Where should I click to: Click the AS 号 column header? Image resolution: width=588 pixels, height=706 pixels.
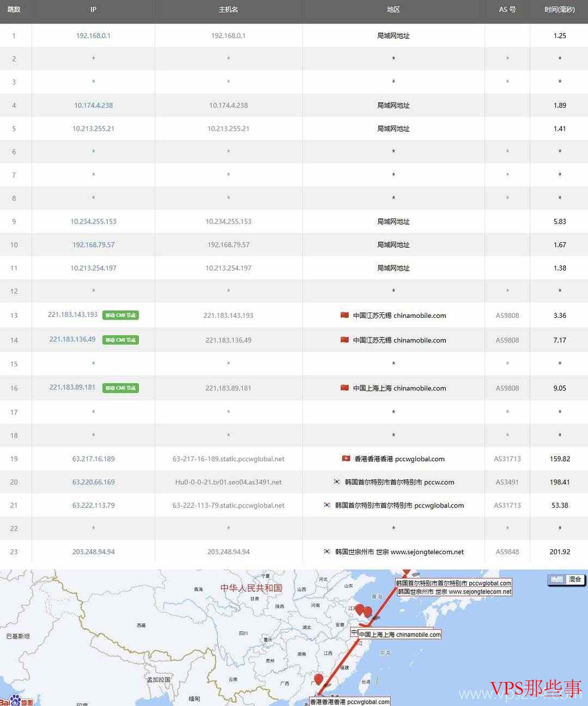(507, 10)
